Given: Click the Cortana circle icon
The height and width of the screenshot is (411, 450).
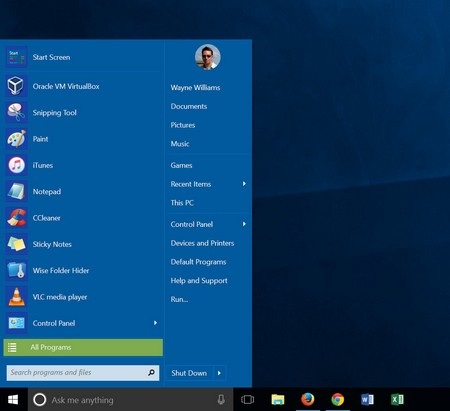Looking at the screenshot, I should click(39, 399).
